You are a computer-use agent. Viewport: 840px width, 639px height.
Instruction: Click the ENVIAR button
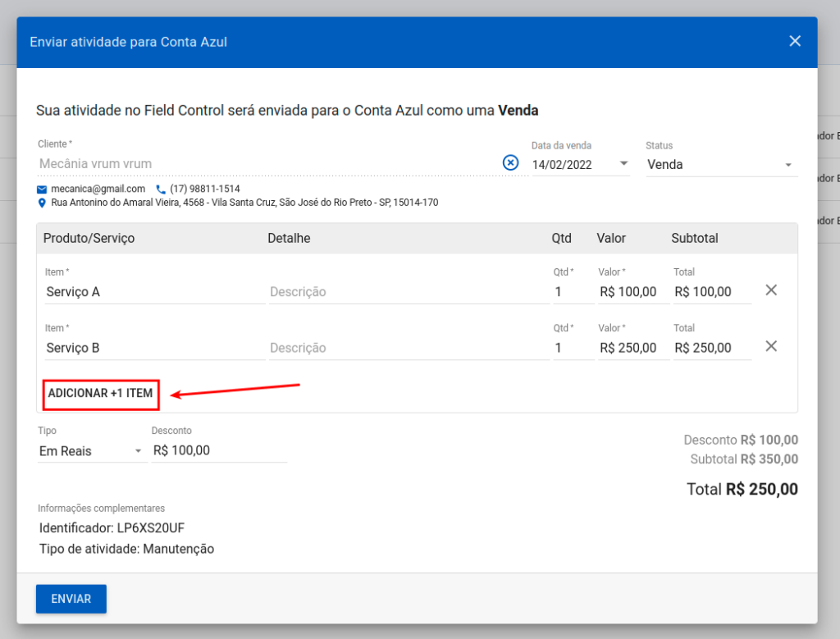click(71, 599)
